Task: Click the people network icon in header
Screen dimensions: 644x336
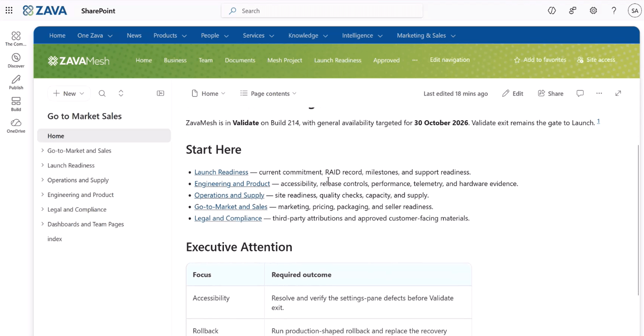Action: tap(573, 11)
